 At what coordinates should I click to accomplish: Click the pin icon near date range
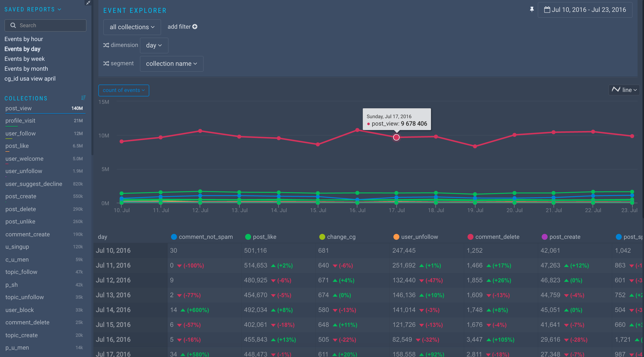tap(532, 9)
